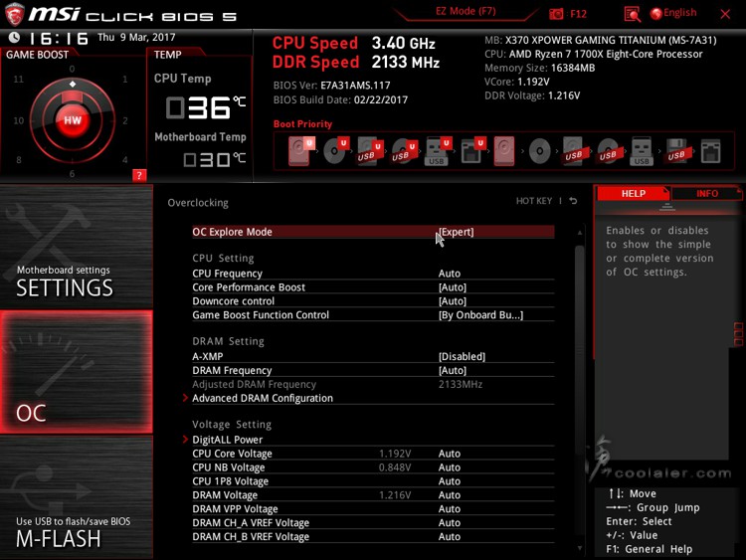Switch to the INFO tab
The image size is (746, 560).
point(706,194)
